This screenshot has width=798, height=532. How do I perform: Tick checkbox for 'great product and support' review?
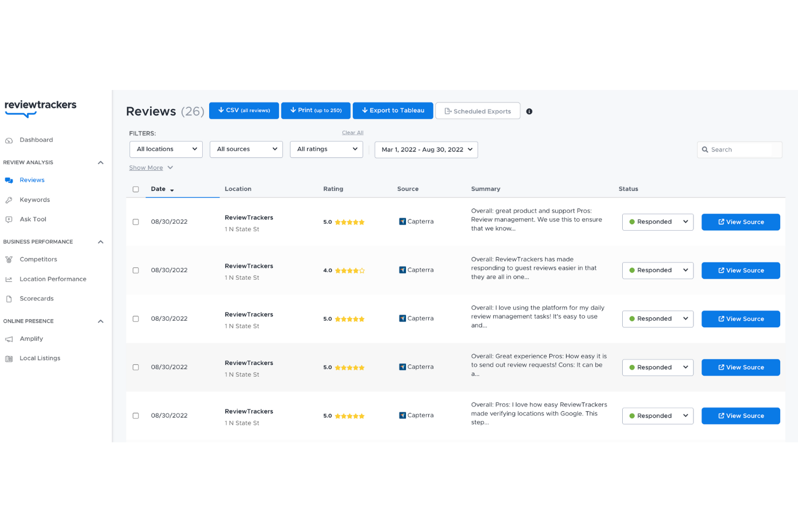click(x=136, y=222)
